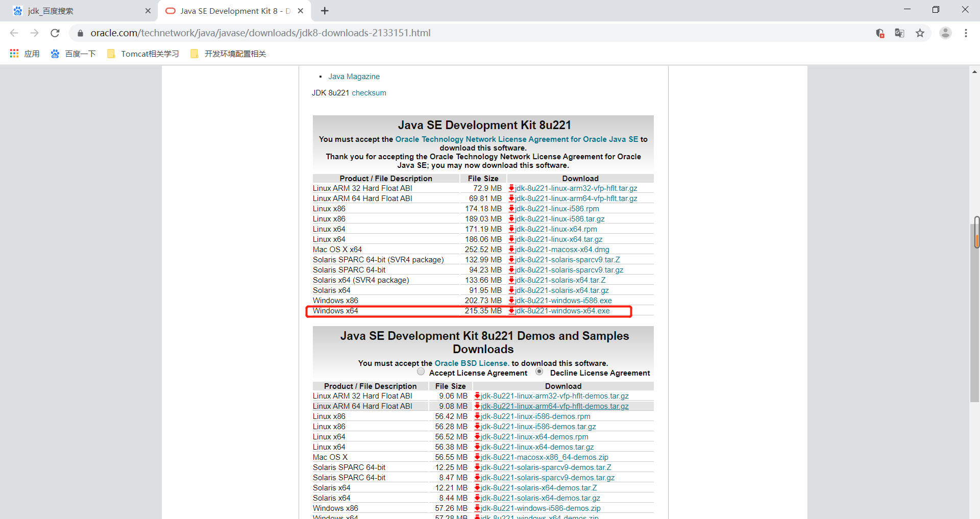This screenshot has height=519, width=980.
Task: Open the Tomcat相关学习 bookmark folder
Action: [143, 54]
